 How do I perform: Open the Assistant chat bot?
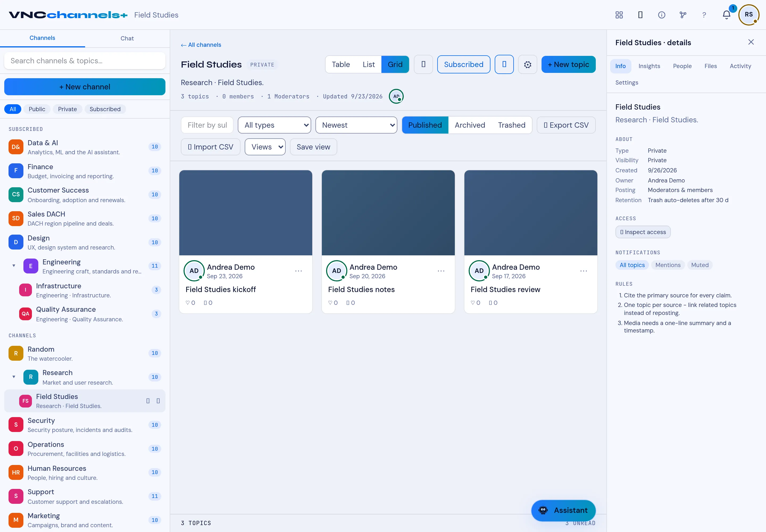(x=563, y=510)
